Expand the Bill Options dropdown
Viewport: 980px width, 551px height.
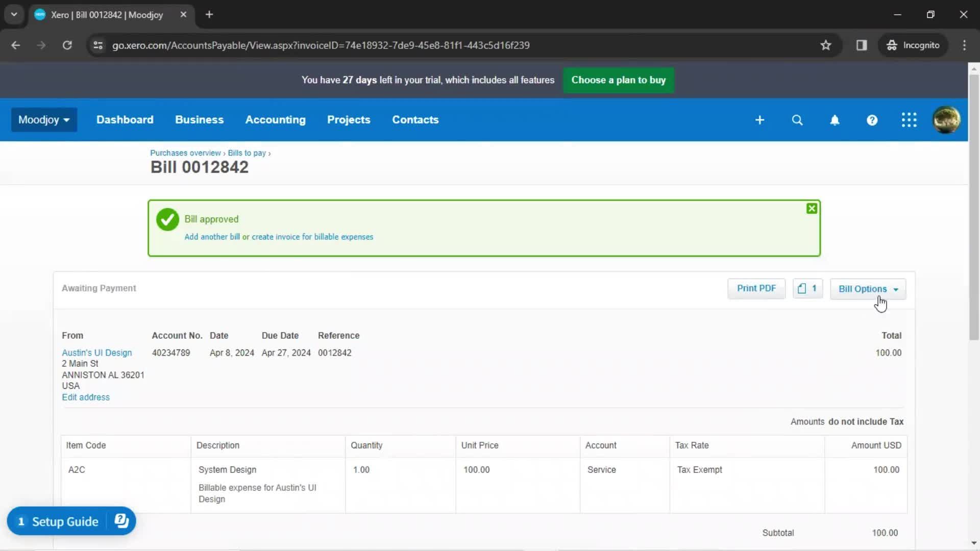(868, 289)
